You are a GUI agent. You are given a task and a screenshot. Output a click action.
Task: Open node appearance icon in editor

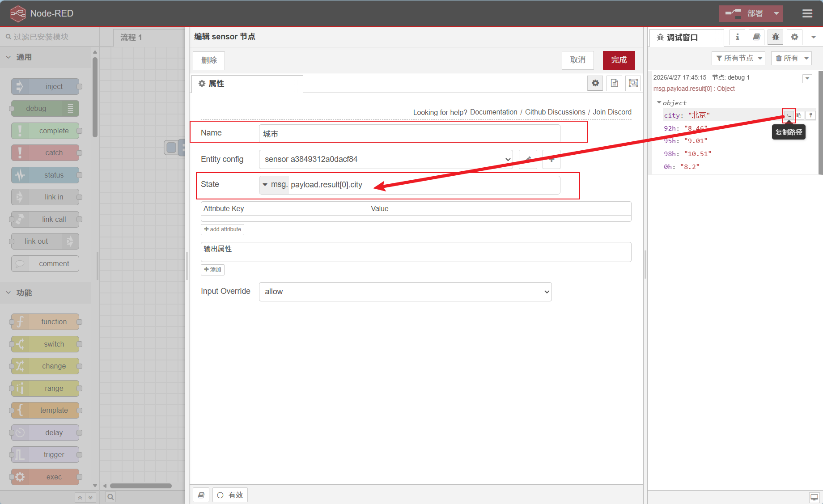(633, 83)
